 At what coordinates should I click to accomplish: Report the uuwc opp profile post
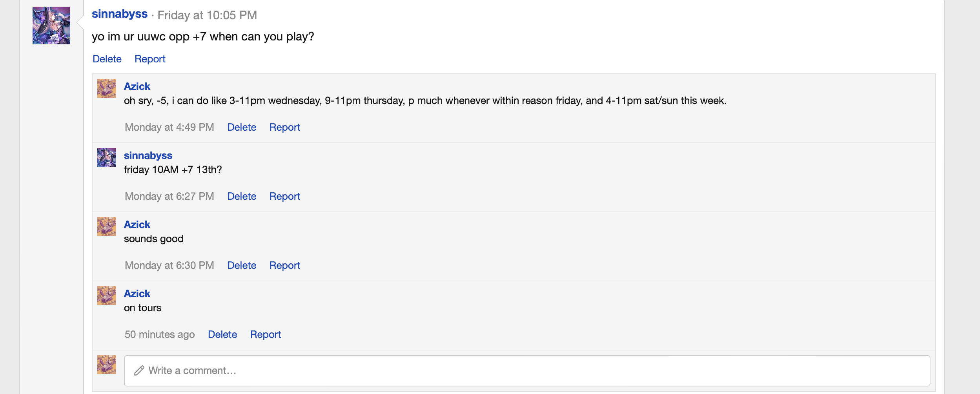point(150,59)
